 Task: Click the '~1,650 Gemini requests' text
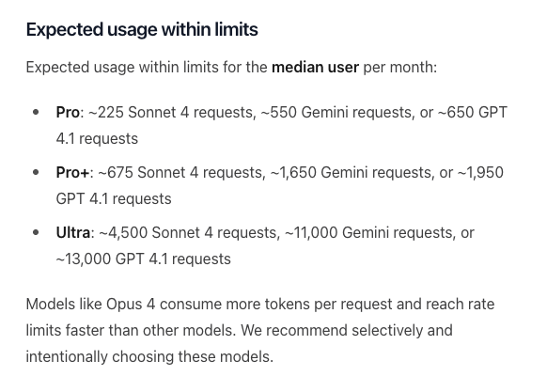coord(351,172)
